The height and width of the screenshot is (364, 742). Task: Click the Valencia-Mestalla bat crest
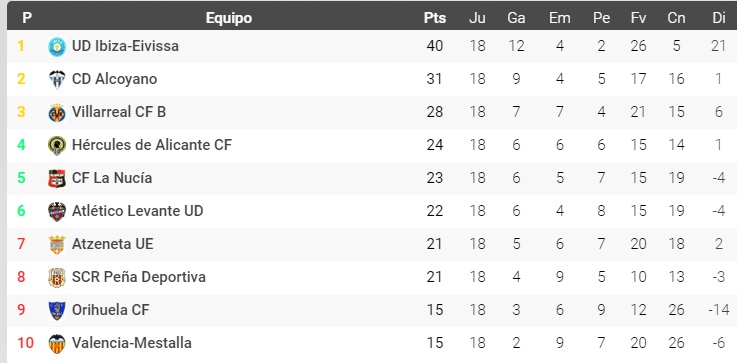pos(57,344)
